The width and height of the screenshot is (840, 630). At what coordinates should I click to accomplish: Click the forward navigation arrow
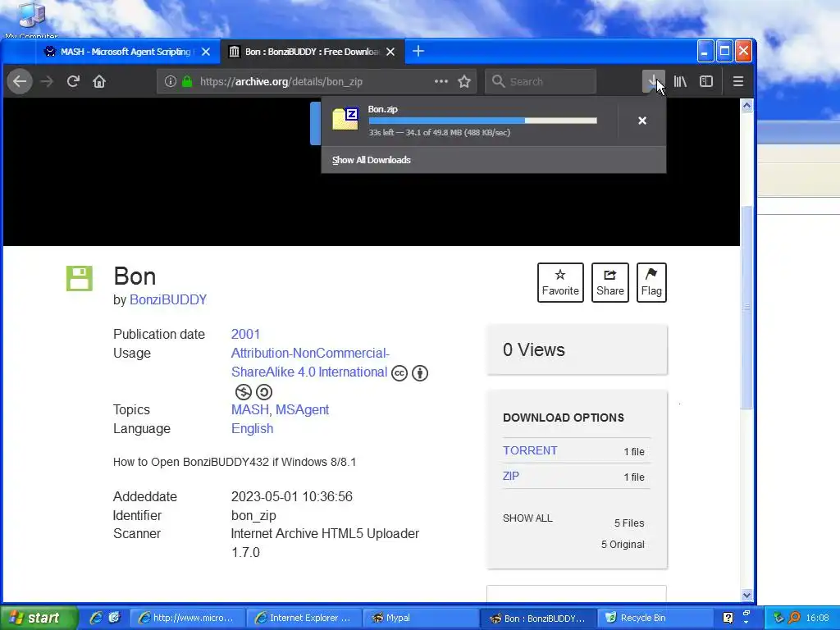[x=47, y=81]
